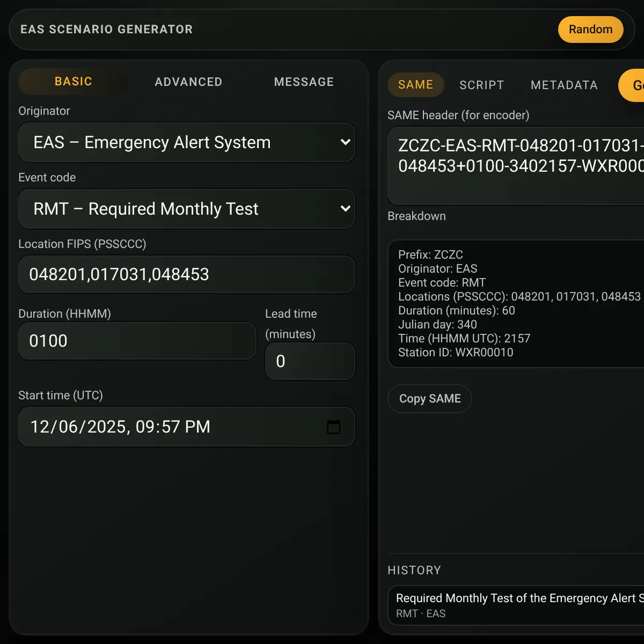Viewport: 644px width, 644px height.
Task: Open the Originator dropdown
Action: pos(187,142)
